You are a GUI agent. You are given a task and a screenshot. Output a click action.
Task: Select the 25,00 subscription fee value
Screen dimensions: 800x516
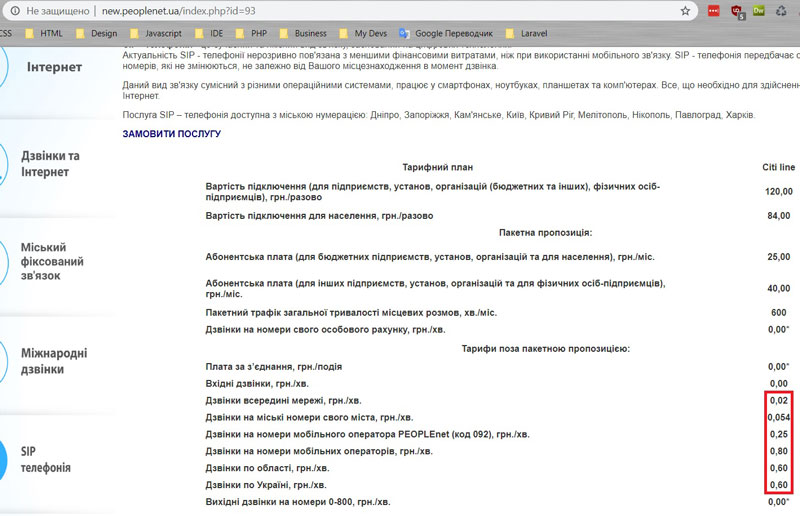coord(779,257)
